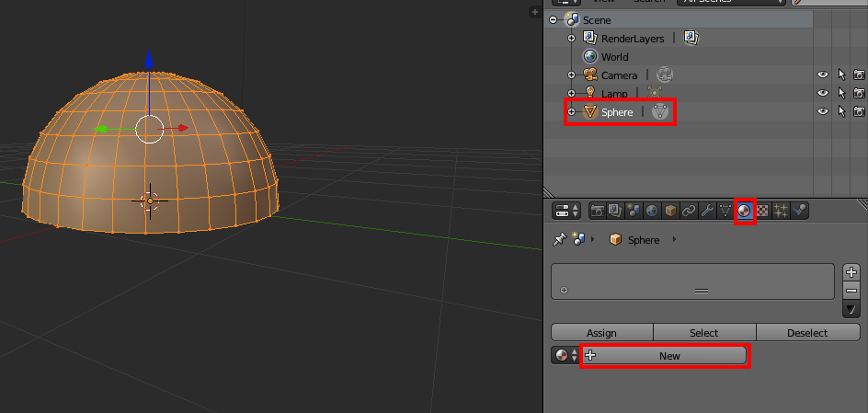Click the grey camera data icon beside Camera
This screenshot has height=413, width=868.
664,75
